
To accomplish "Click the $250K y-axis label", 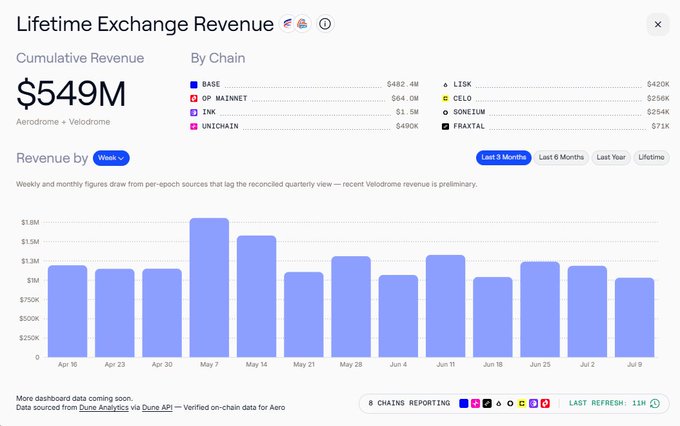I will coord(29,338).
